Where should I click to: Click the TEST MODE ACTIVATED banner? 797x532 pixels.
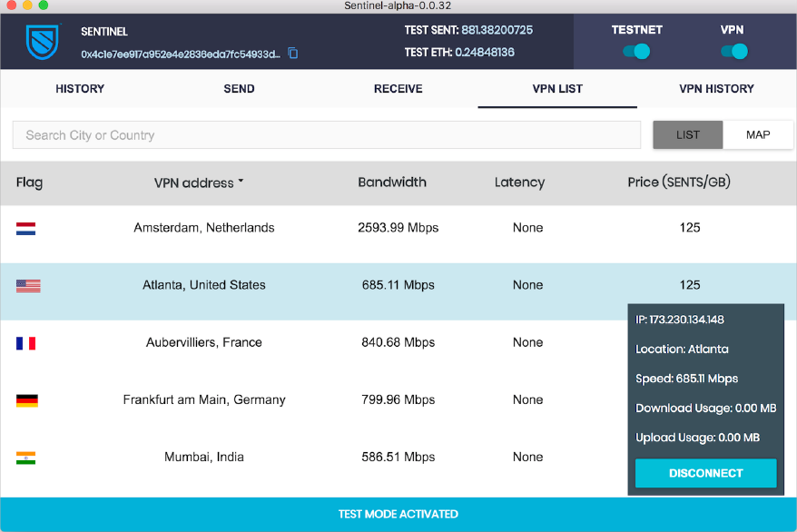(398, 514)
